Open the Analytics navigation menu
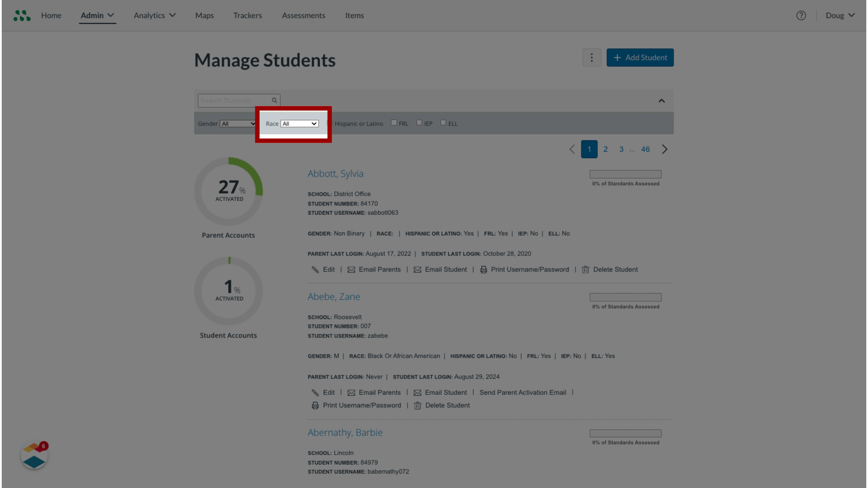Image resolution: width=868 pixels, height=488 pixels. [x=155, y=15]
